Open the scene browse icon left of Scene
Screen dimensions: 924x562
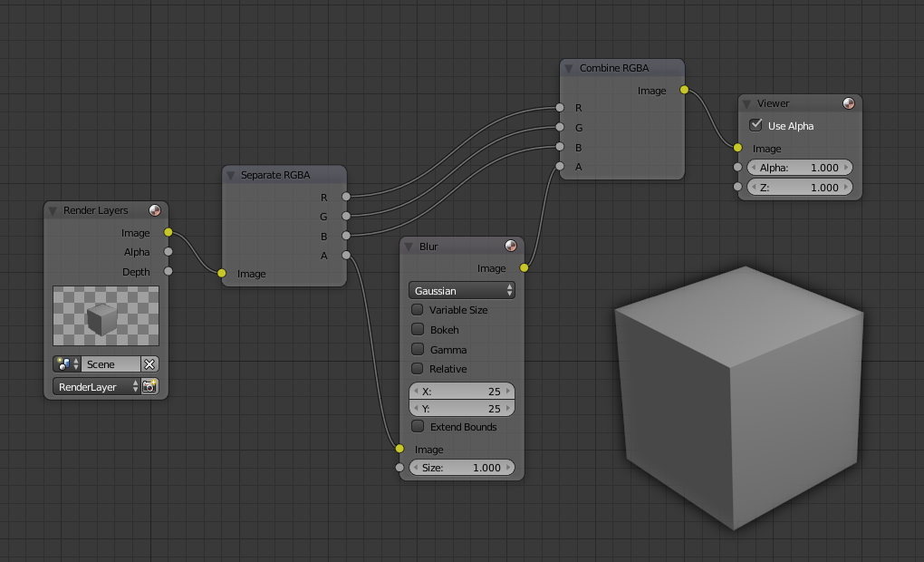coord(67,364)
